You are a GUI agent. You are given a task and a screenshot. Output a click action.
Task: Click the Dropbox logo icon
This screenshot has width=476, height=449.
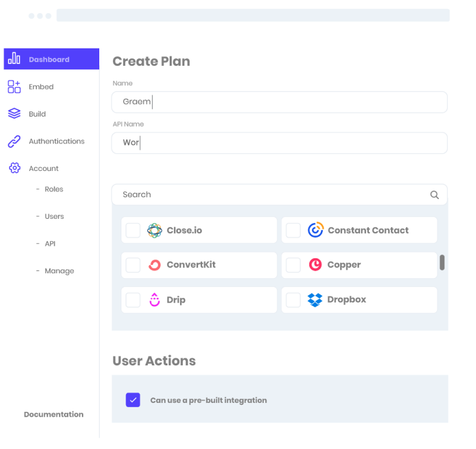(x=315, y=300)
